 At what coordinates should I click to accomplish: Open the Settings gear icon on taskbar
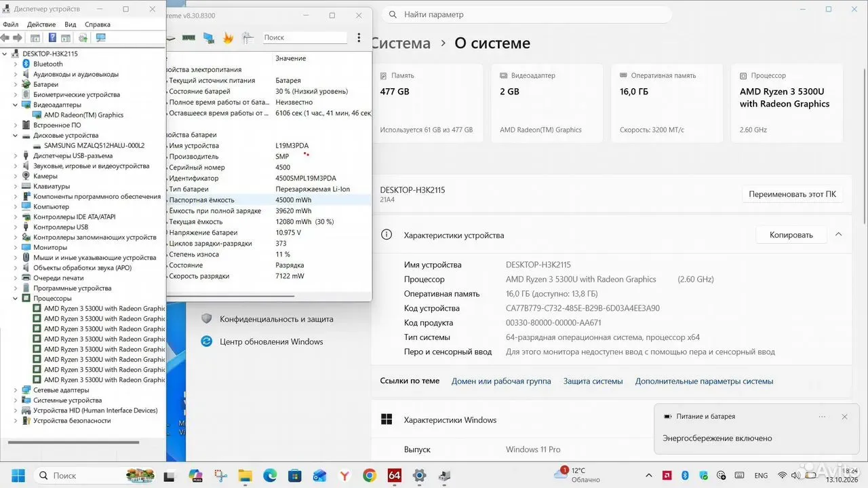pyautogui.click(x=420, y=476)
